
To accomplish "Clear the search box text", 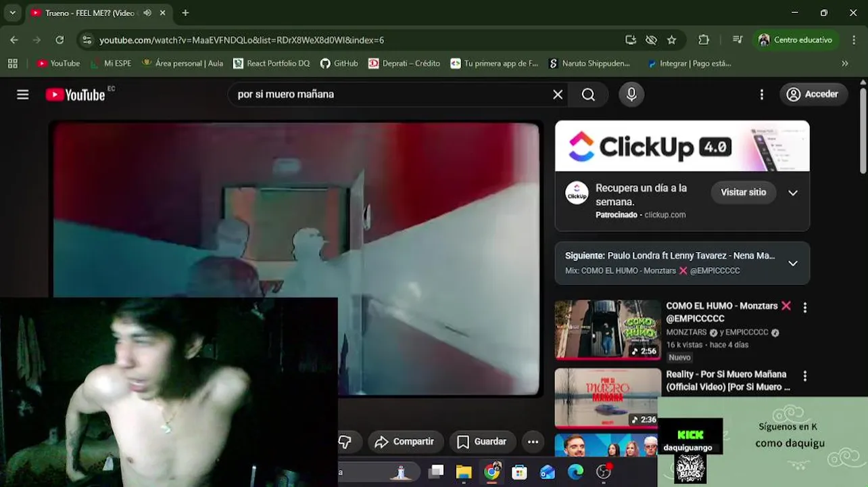I will tap(558, 95).
